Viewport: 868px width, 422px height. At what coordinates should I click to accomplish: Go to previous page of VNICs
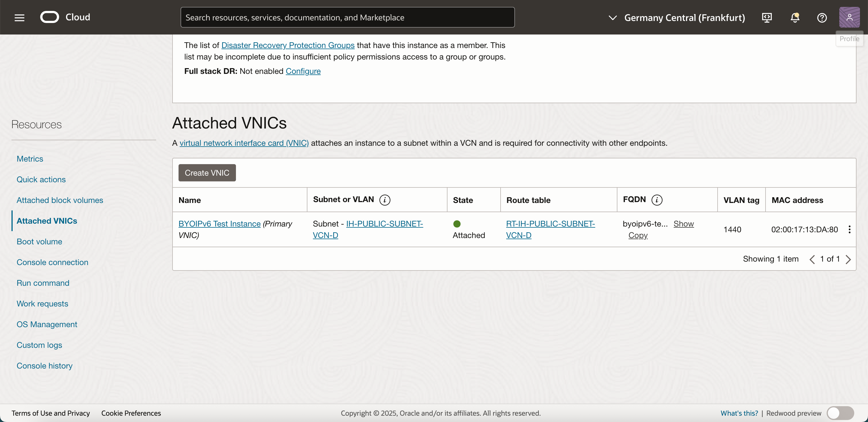click(x=812, y=259)
